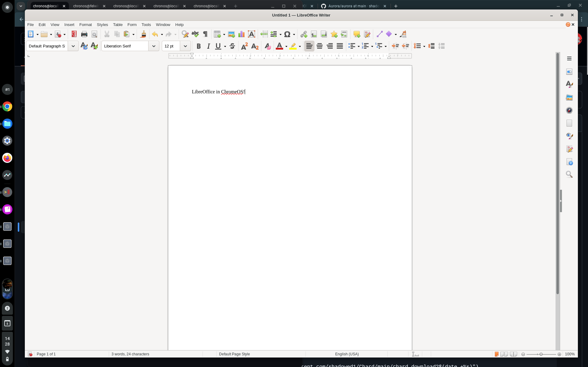Click the vertical document scrollbar
This screenshot has width=588, height=367.
[558, 173]
